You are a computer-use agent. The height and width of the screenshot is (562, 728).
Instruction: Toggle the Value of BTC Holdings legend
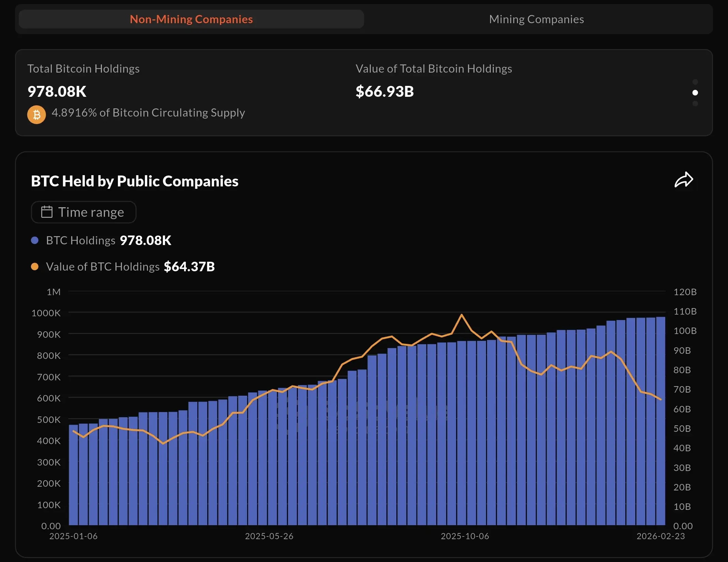tap(103, 267)
